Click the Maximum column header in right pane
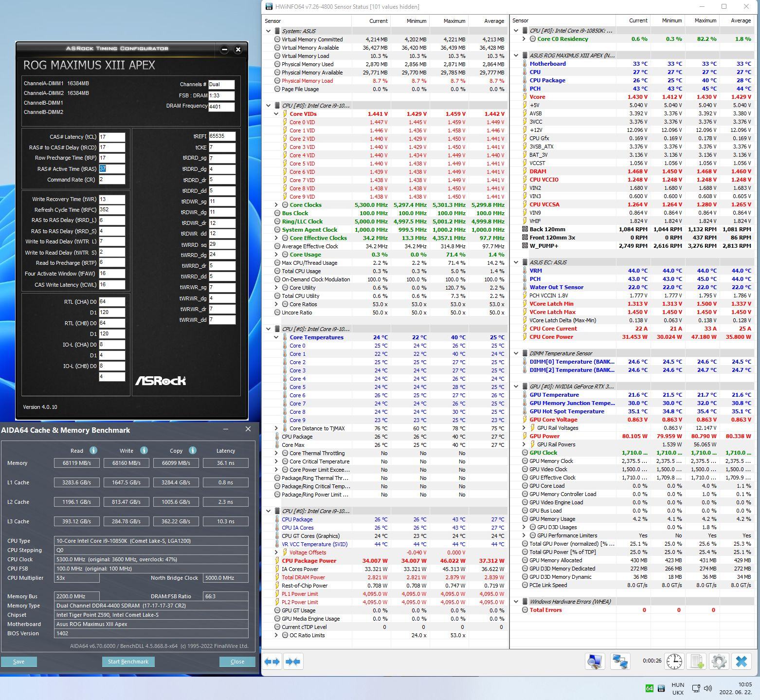760x700 pixels. [x=702, y=20]
